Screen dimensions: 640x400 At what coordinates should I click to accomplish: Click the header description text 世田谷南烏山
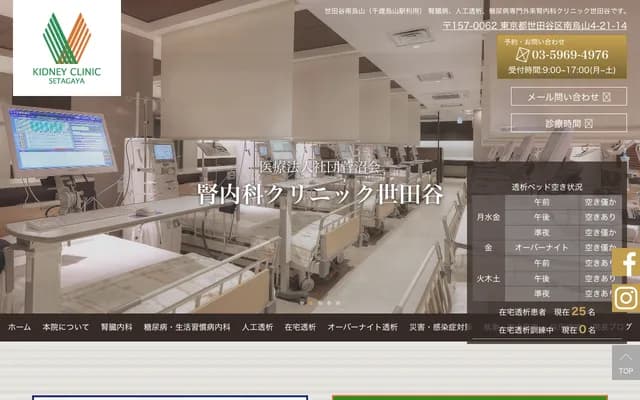point(476,11)
